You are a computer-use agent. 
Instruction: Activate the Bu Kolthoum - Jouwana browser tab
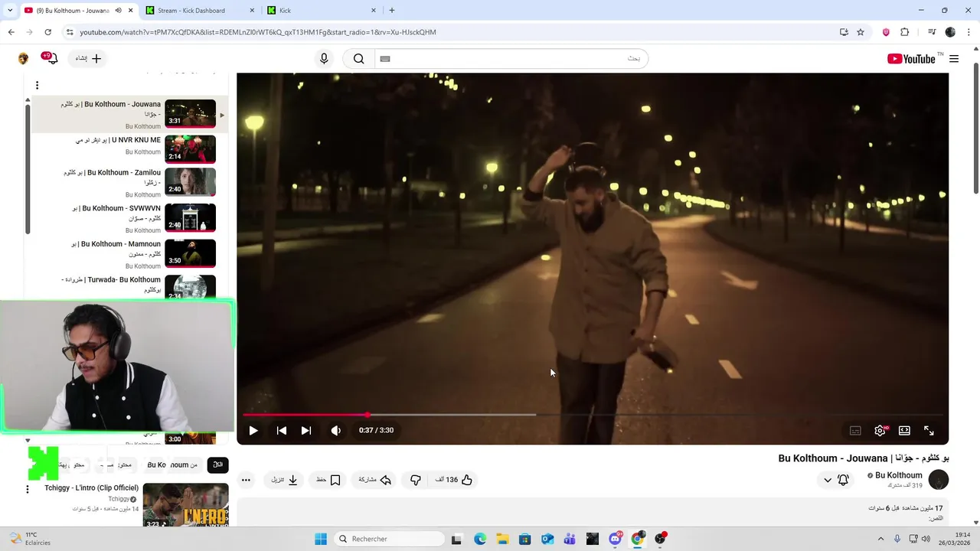(x=77, y=11)
